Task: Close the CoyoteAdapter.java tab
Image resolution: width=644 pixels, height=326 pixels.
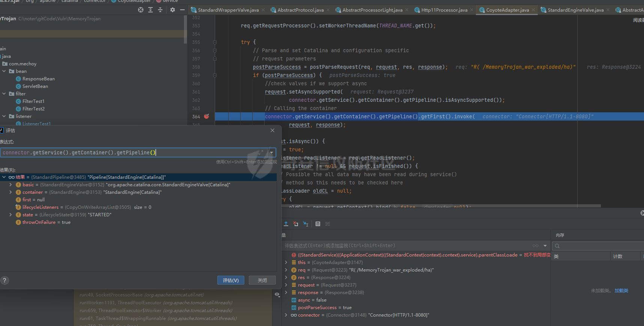Action: coord(533,10)
